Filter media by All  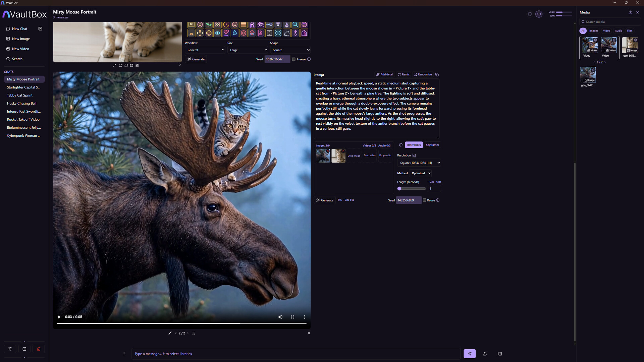pyautogui.click(x=583, y=31)
